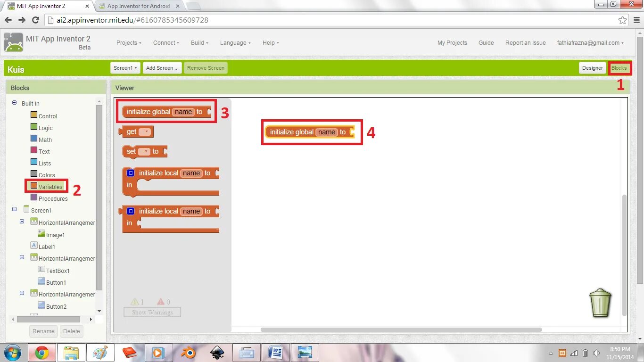644x362 pixels.
Task: Select the Procedures blocks category
Action: pyautogui.click(x=49, y=198)
